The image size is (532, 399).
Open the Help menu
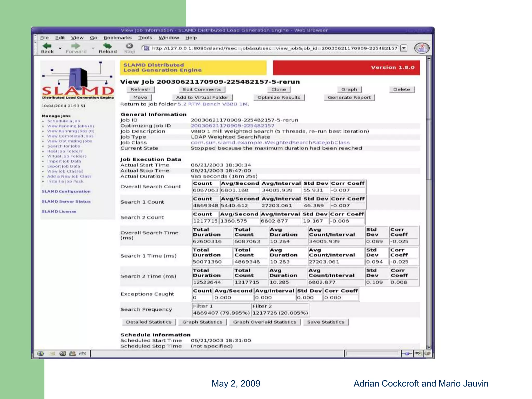(x=191, y=38)
